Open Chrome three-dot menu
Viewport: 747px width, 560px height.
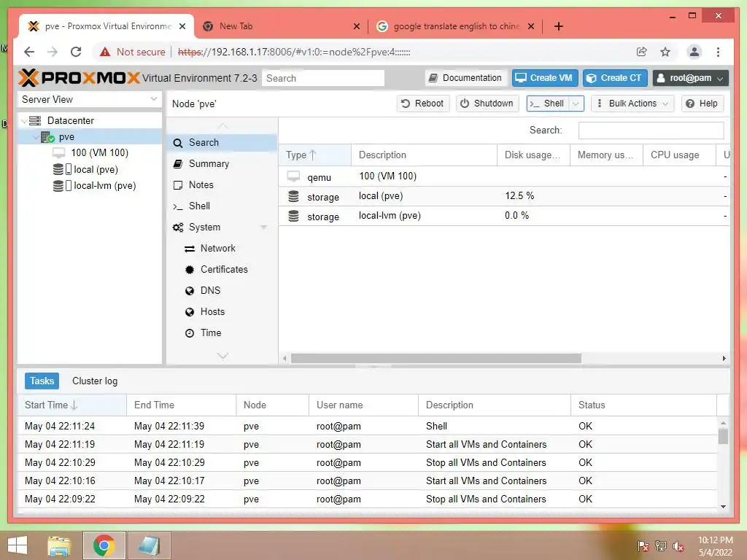click(x=718, y=52)
